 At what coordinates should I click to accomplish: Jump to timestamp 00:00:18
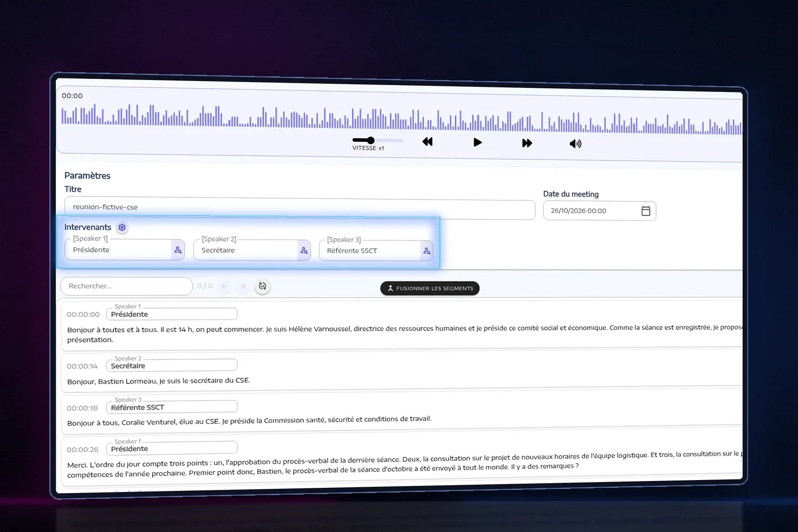point(83,408)
